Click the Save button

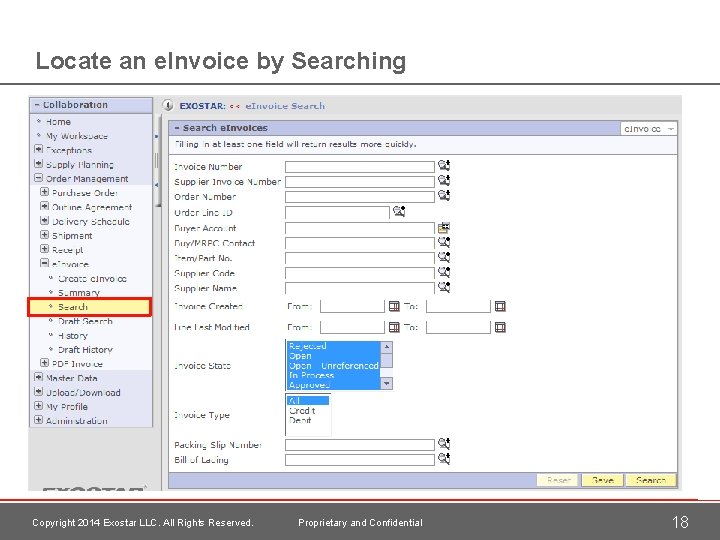tap(602, 480)
